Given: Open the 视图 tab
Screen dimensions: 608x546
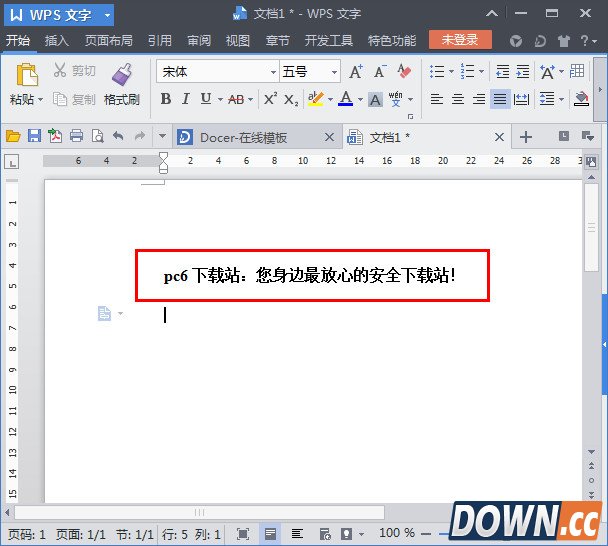Looking at the screenshot, I should 238,41.
